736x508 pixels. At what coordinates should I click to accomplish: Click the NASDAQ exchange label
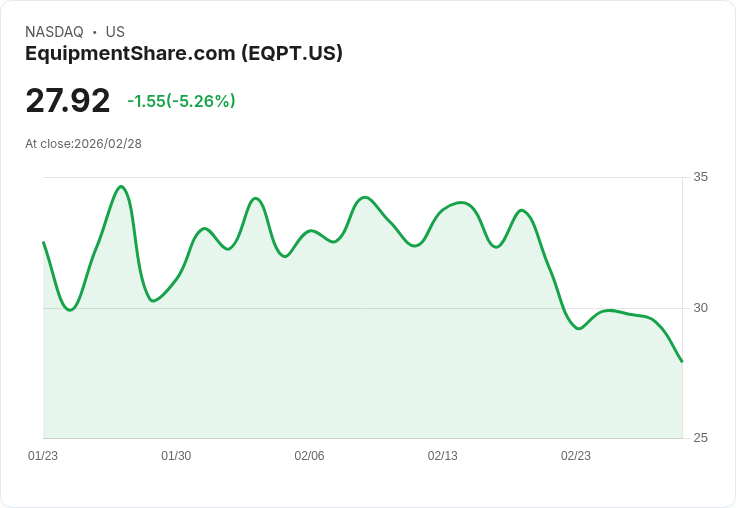[x=54, y=32]
